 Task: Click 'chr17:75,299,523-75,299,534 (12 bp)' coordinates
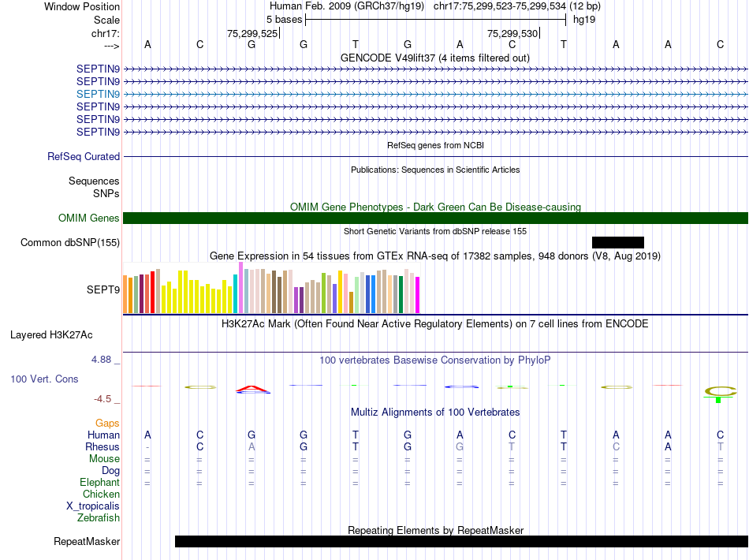tap(517, 6)
